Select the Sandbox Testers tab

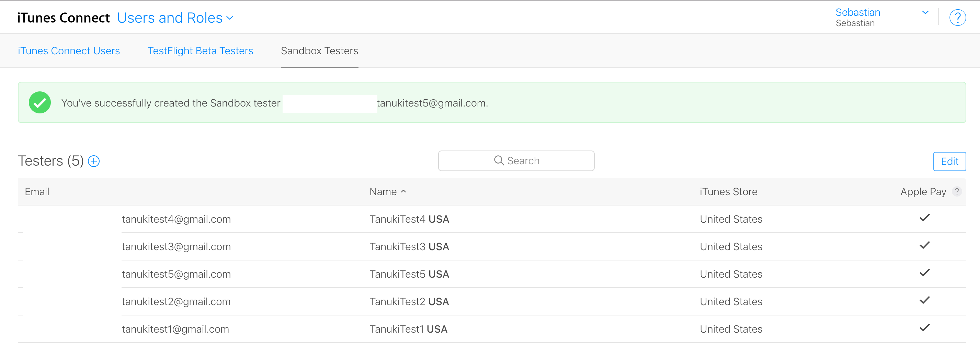(x=320, y=51)
